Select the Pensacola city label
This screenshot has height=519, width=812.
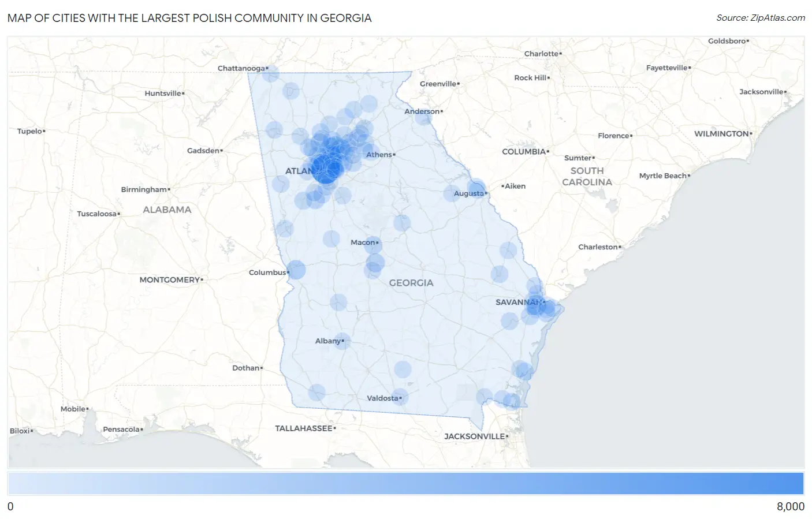121,430
